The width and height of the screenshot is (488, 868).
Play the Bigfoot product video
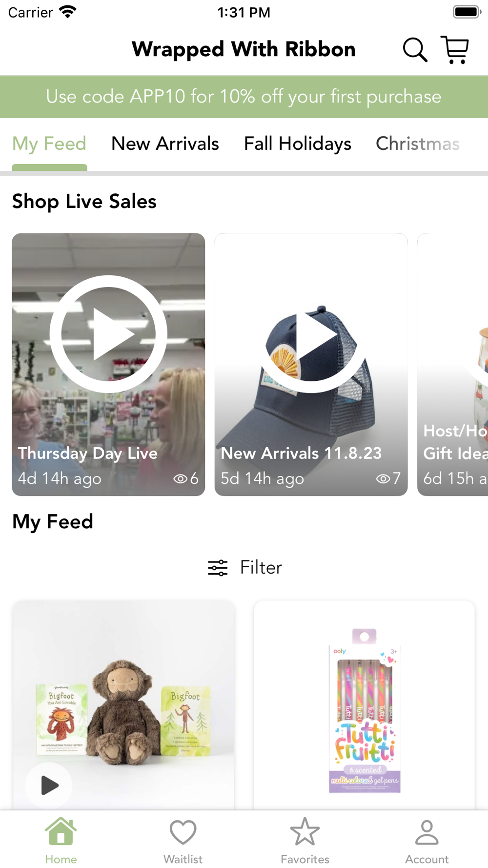tap(49, 785)
